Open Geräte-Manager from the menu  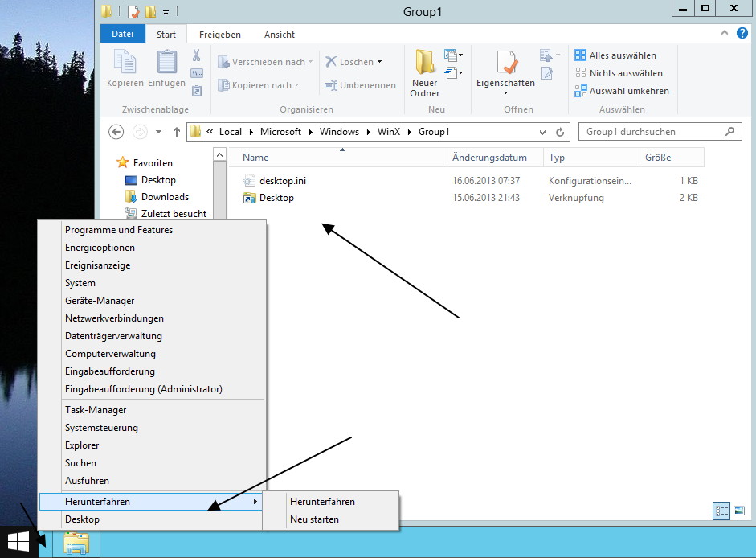tap(151, 300)
